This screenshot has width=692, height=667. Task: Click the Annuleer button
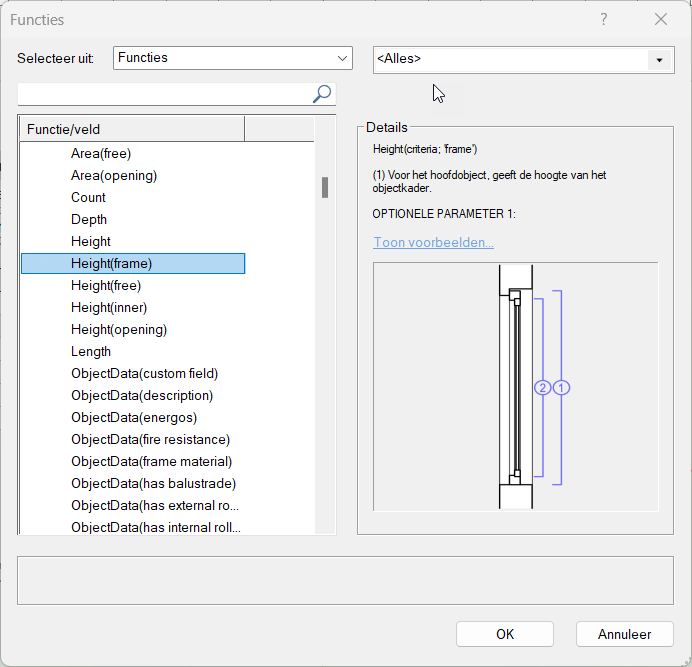pyautogui.click(x=624, y=634)
